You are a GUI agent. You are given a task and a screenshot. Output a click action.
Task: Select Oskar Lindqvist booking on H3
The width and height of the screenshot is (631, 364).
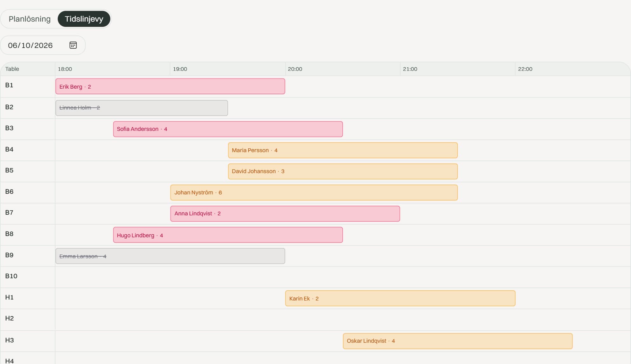458,341
